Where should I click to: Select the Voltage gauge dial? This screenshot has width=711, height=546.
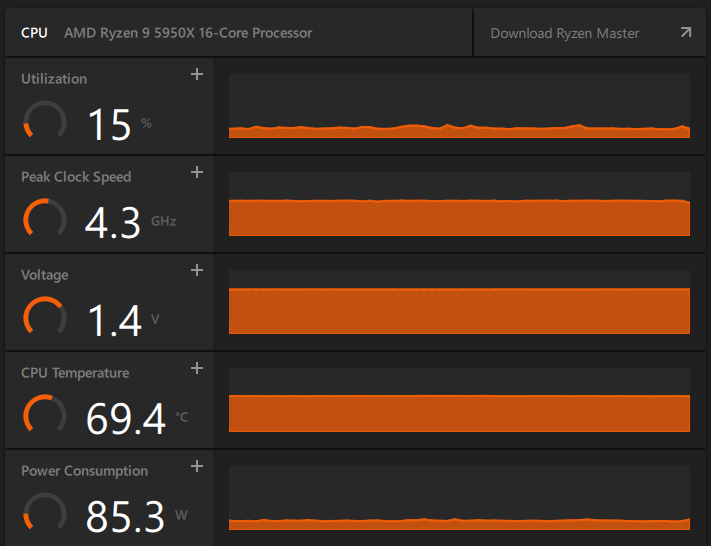[x=45, y=317]
